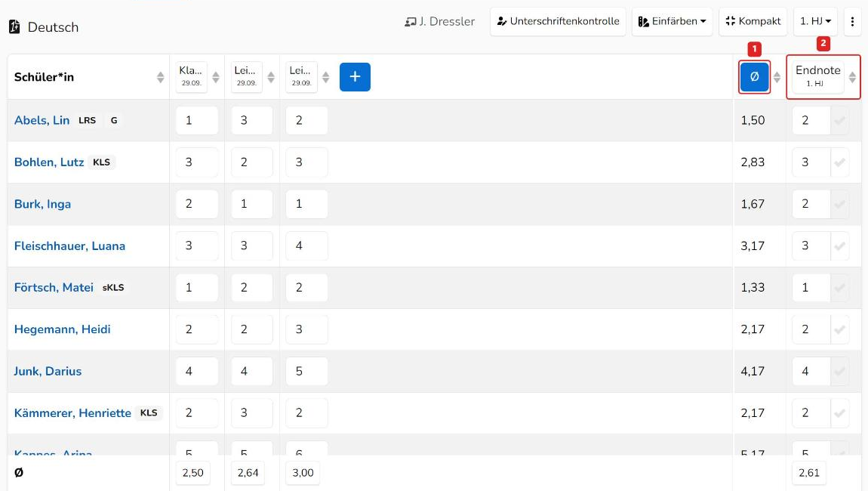This screenshot has width=868, height=491.
Task: Open student Bohlen, Lutz
Action: click(49, 162)
